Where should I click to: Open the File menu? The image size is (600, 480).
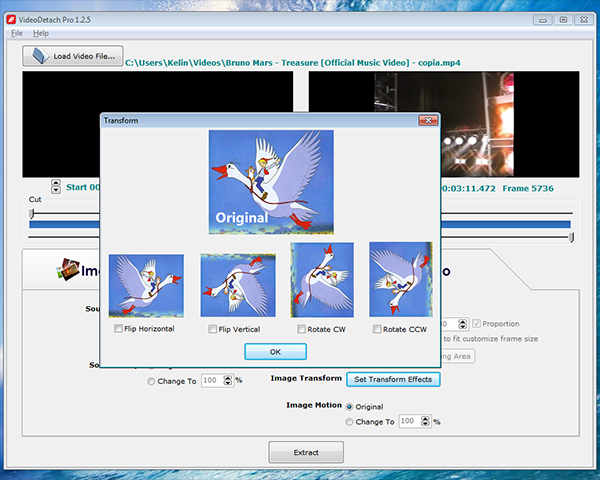click(x=17, y=33)
